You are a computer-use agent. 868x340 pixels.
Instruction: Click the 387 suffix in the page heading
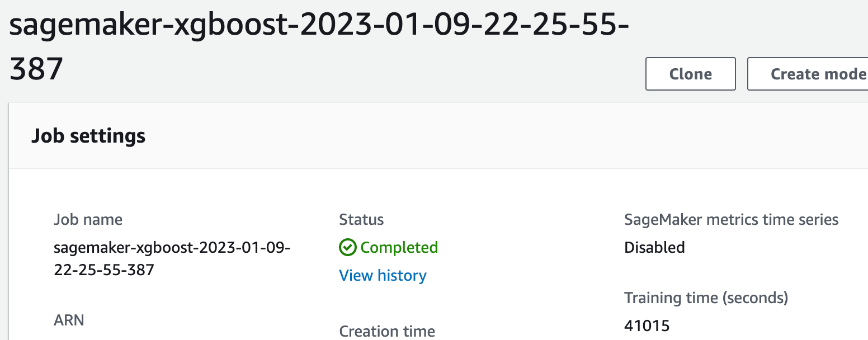click(x=36, y=68)
